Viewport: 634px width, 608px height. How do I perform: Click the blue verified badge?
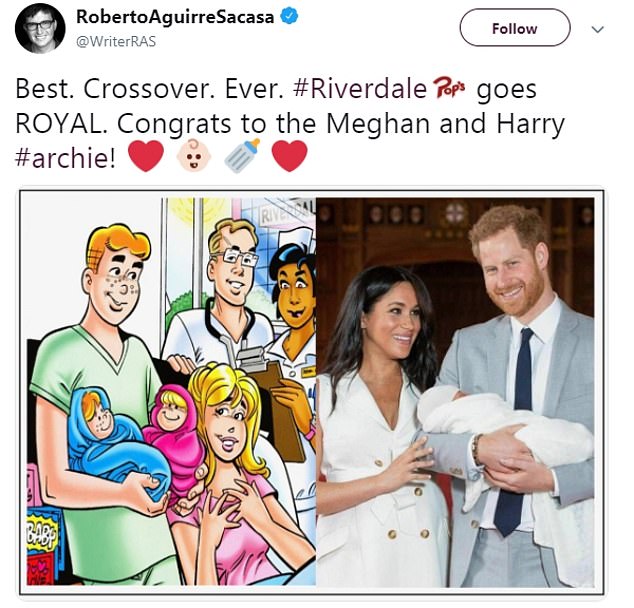tap(289, 16)
